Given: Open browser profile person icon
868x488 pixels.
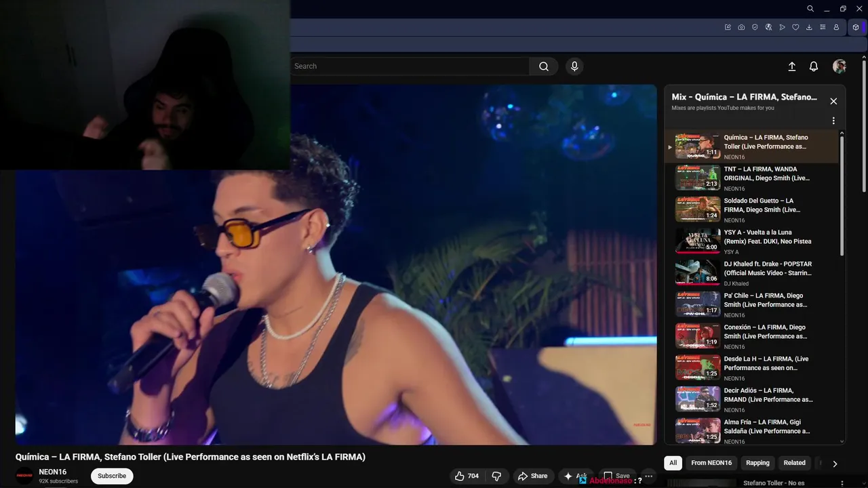Looking at the screenshot, I should click(x=836, y=27).
